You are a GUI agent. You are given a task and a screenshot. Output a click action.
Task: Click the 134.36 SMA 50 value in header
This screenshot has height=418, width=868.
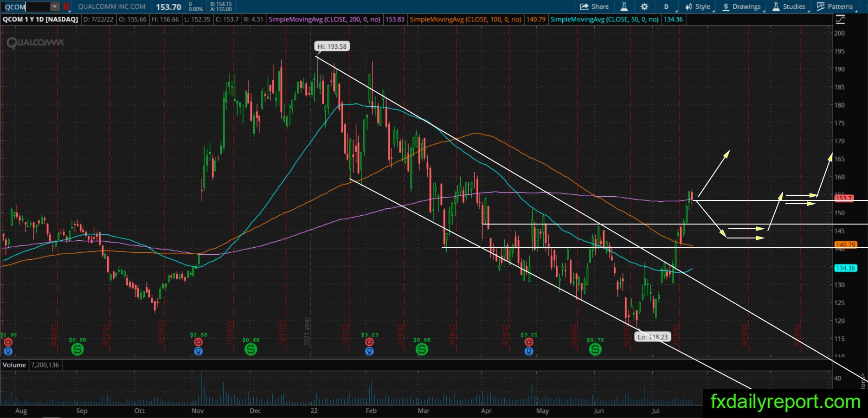point(673,19)
